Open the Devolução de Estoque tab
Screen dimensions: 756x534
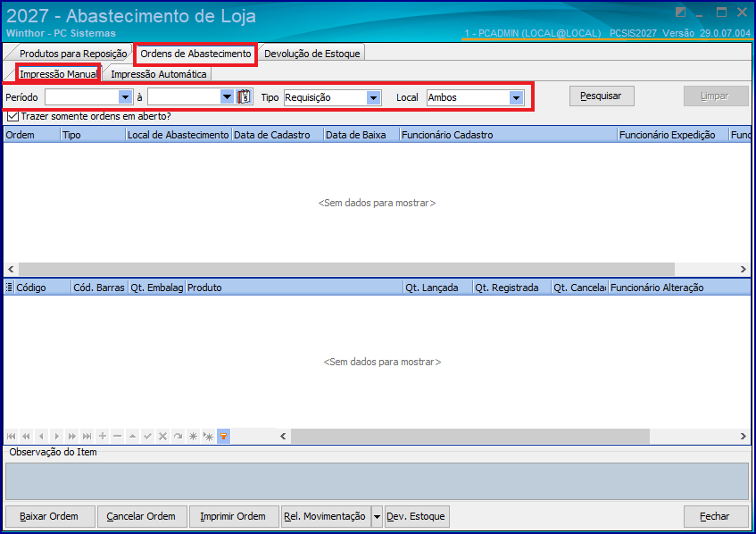312,54
